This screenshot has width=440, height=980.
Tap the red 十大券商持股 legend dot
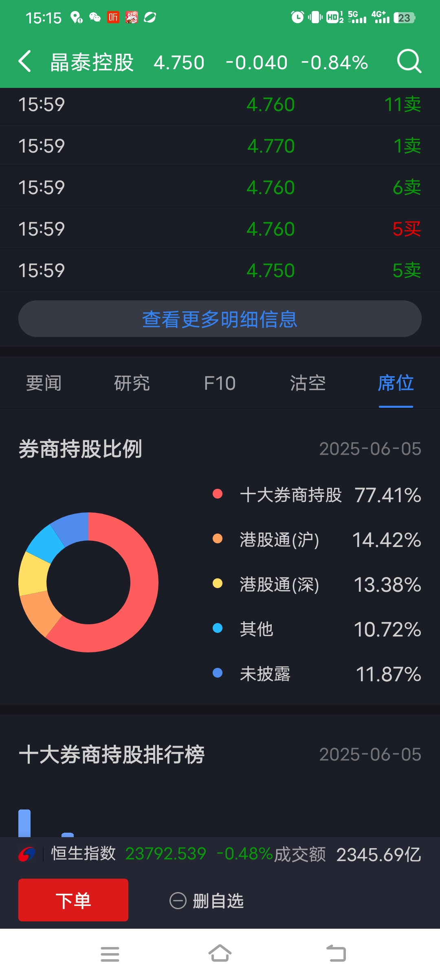point(218,494)
